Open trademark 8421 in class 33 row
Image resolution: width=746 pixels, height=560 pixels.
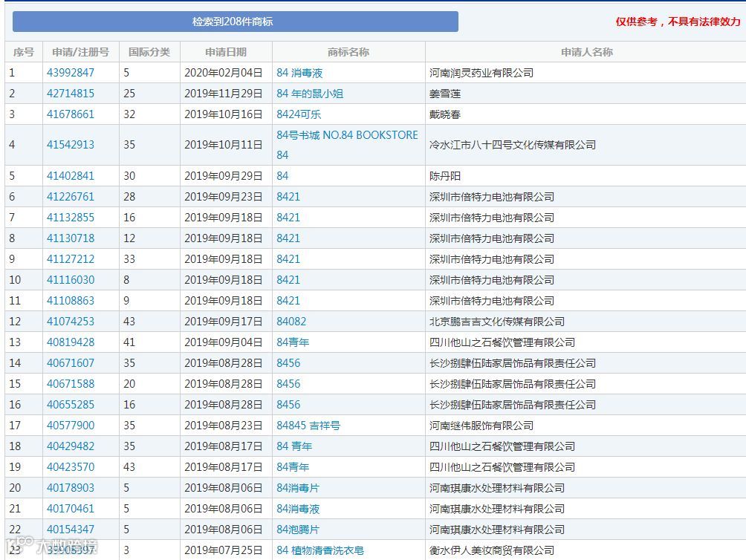(x=288, y=259)
